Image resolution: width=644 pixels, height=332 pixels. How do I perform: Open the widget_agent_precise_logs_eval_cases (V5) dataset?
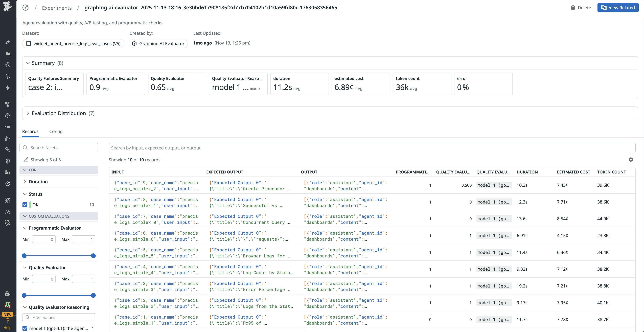coord(73,43)
